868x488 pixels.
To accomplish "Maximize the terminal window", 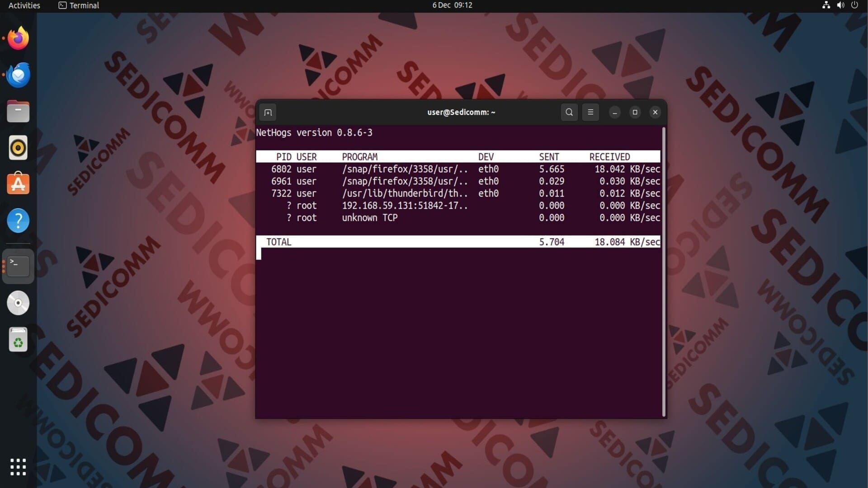I will (x=635, y=113).
